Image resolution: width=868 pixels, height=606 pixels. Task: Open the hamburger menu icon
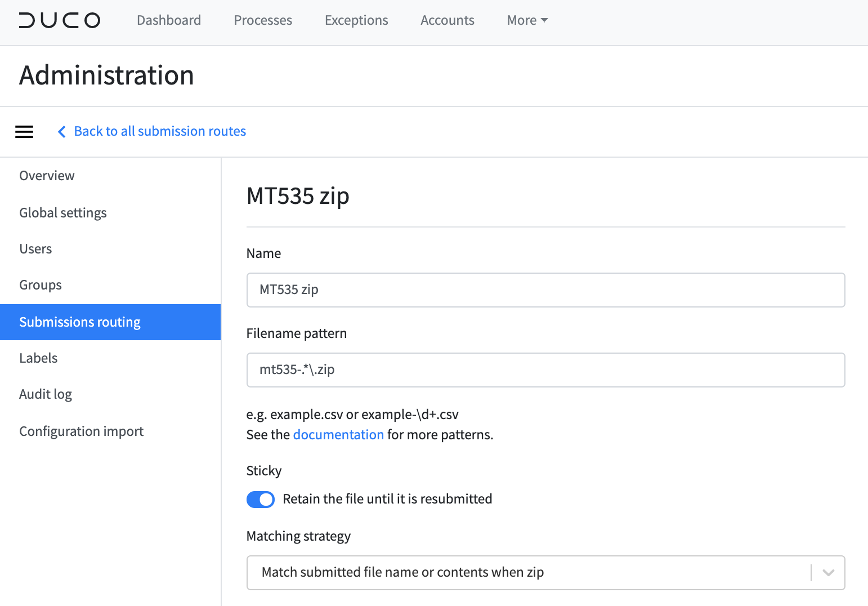click(24, 132)
